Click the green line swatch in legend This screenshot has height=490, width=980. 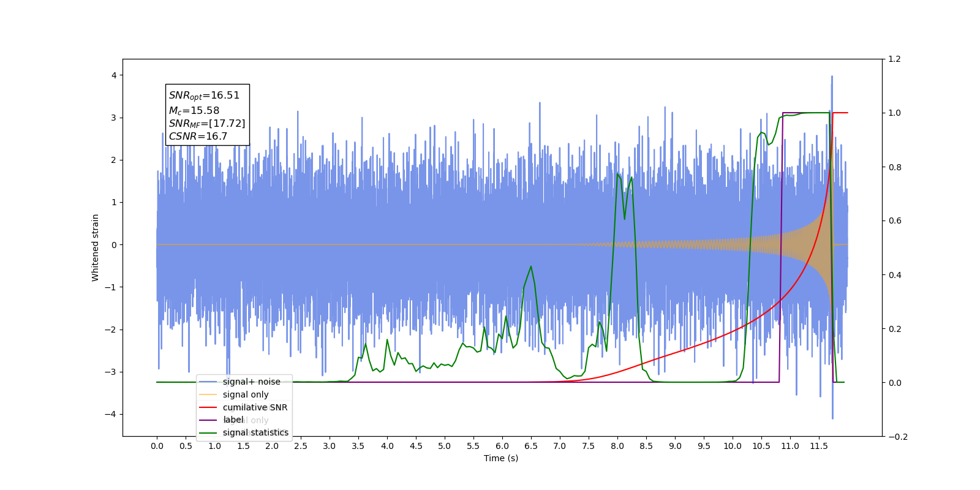pos(208,432)
